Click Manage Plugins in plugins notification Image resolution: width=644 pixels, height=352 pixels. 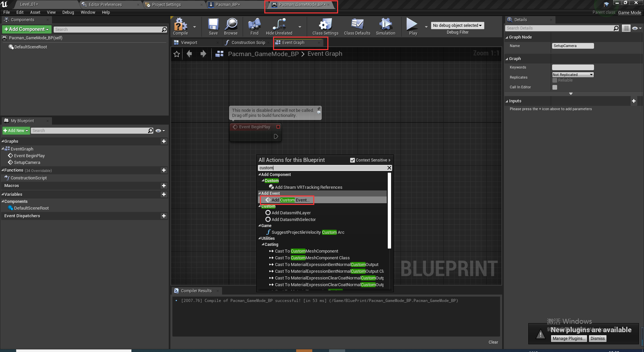[x=569, y=338]
